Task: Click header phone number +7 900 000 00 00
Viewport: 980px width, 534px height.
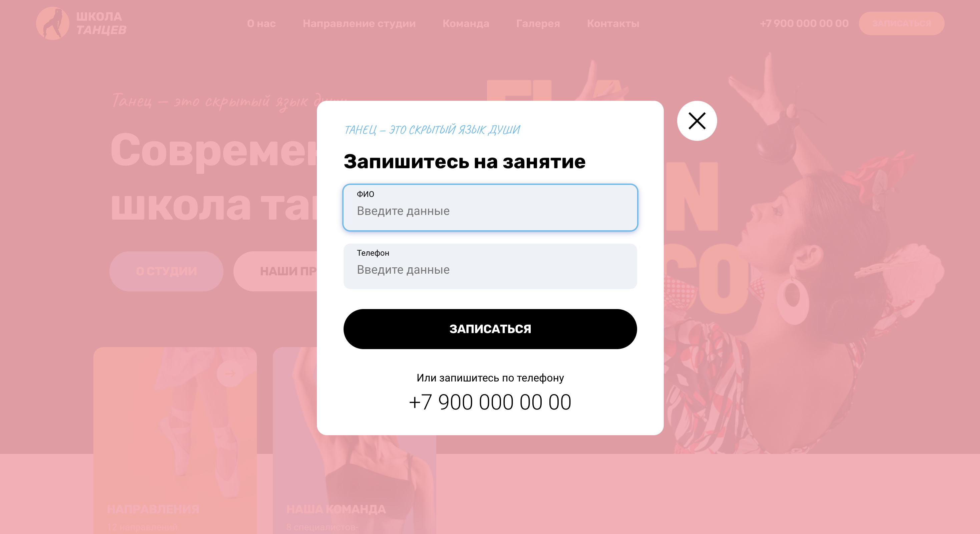Action: click(x=804, y=24)
